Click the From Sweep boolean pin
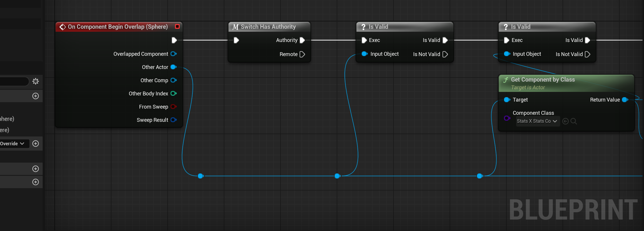Screen dimensions: 644x231 173,107
